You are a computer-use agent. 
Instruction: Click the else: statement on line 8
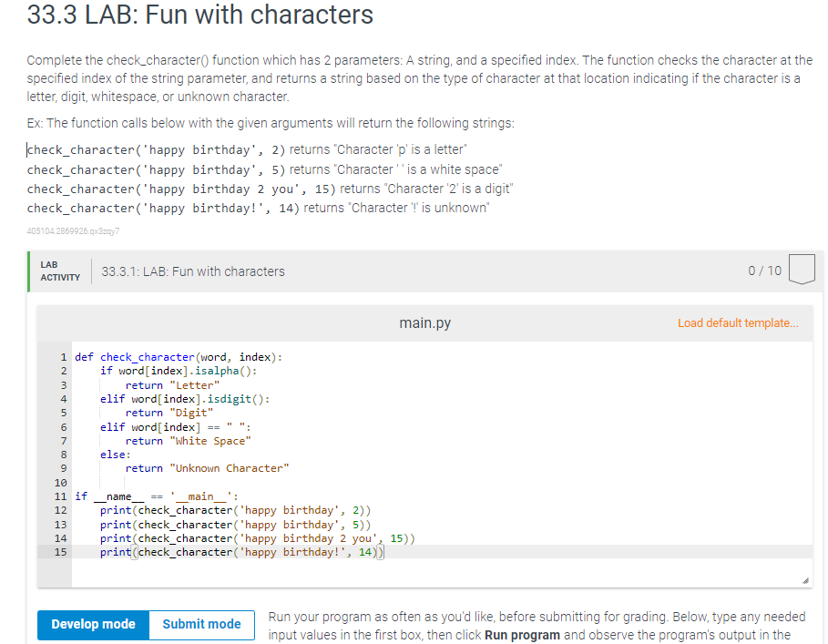(x=113, y=455)
